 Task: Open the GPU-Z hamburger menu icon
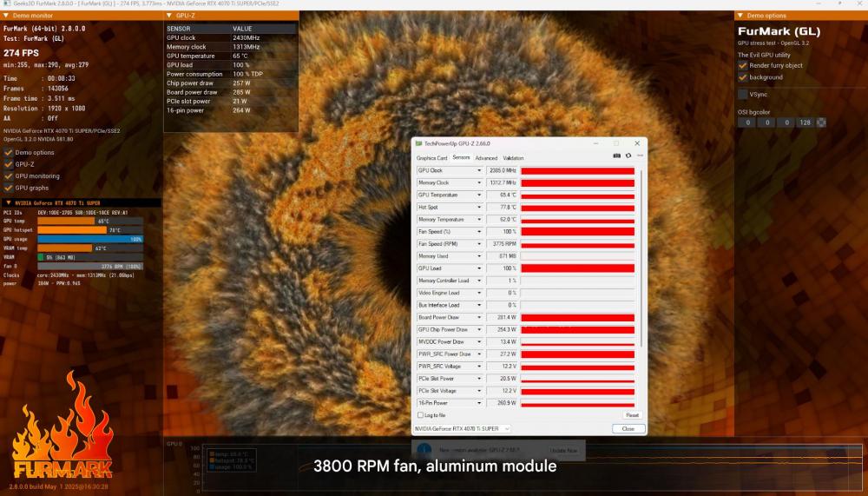point(639,155)
